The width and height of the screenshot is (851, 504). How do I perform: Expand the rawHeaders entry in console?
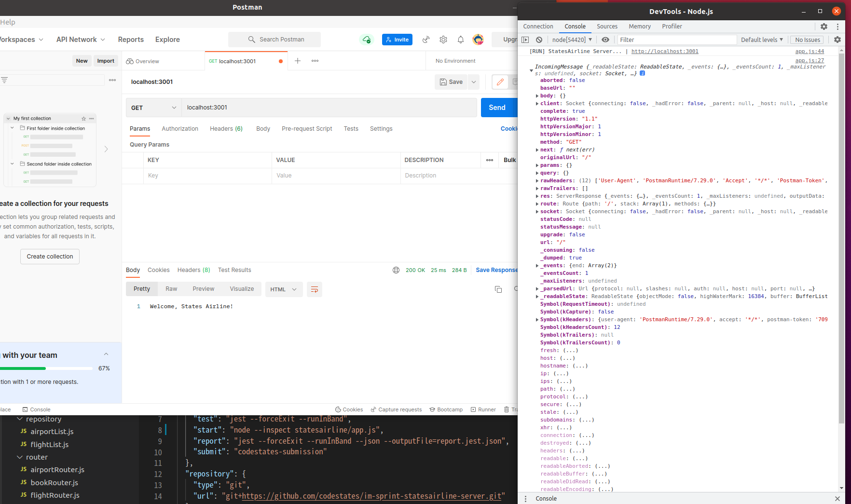[537, 181]
